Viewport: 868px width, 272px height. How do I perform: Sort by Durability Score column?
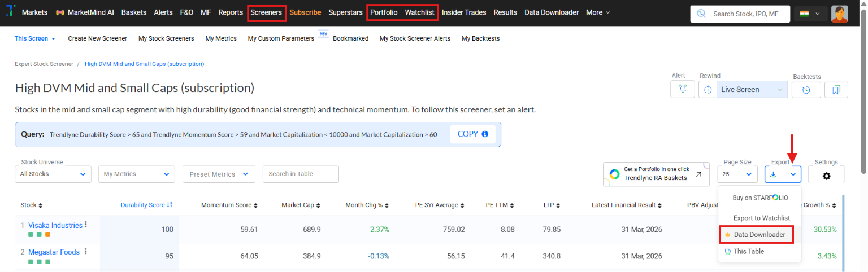click(146, 205)
